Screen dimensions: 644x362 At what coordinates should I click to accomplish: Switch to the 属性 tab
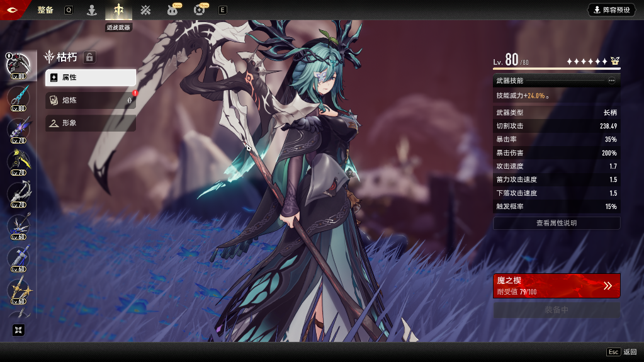90,77
